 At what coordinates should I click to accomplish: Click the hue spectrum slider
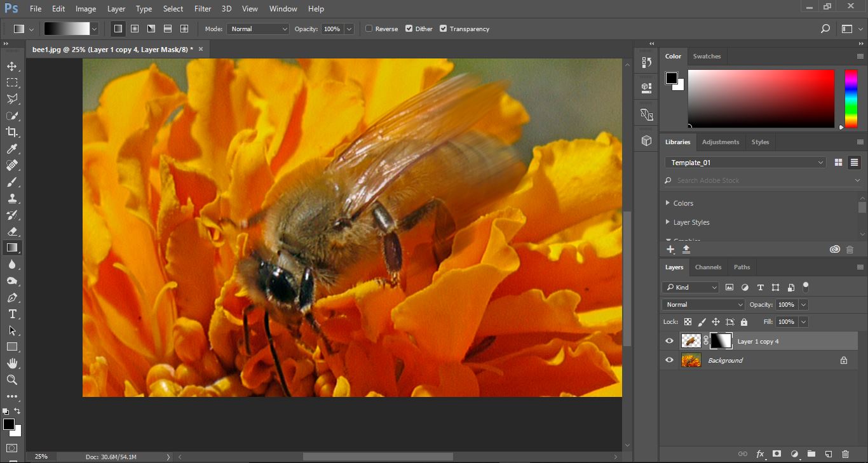click(x=851, y=98)
